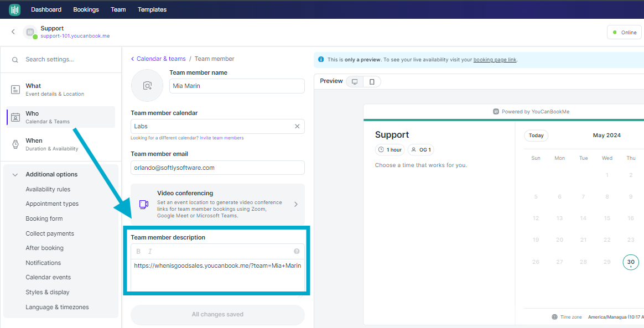The width and height of the screenshot is (644, 328).
Task: Select What Event details & Location
Action: pos(61,90)
